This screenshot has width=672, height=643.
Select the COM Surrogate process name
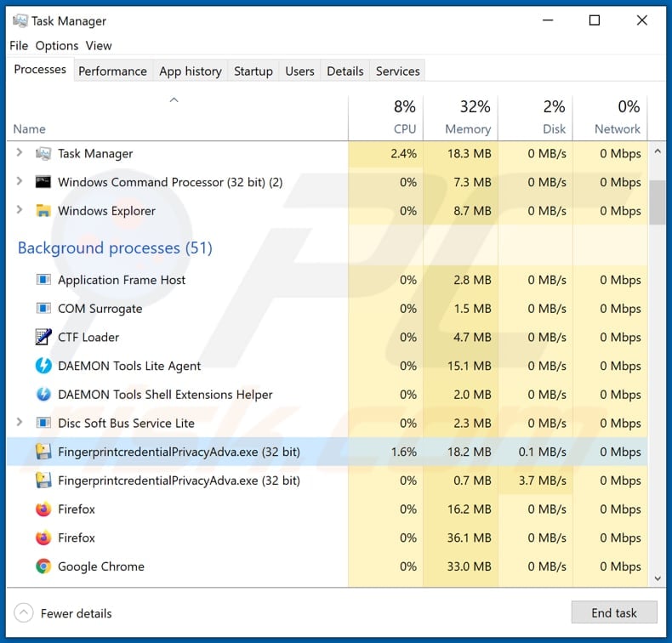click(100, 309)
